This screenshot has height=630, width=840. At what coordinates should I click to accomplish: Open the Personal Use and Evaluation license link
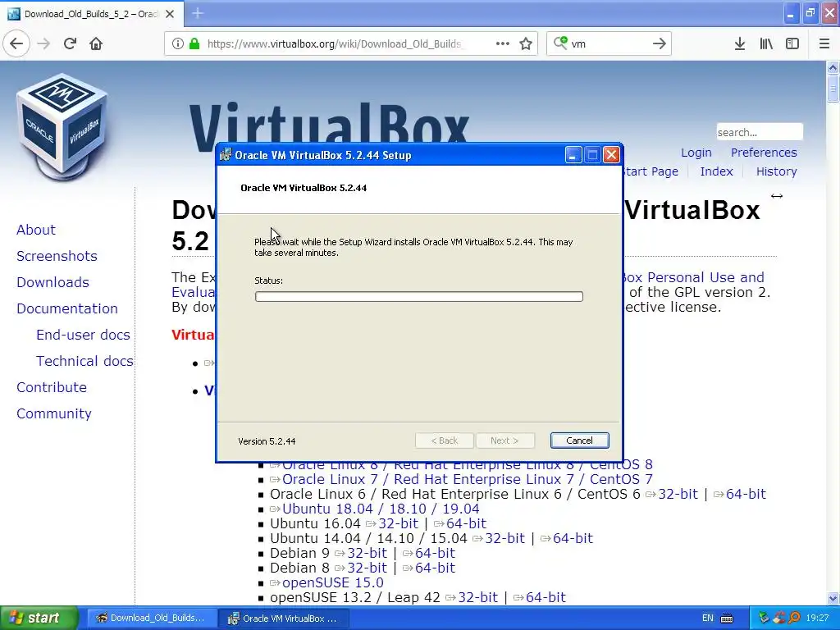pyautogui.click(x=692, y=277)
